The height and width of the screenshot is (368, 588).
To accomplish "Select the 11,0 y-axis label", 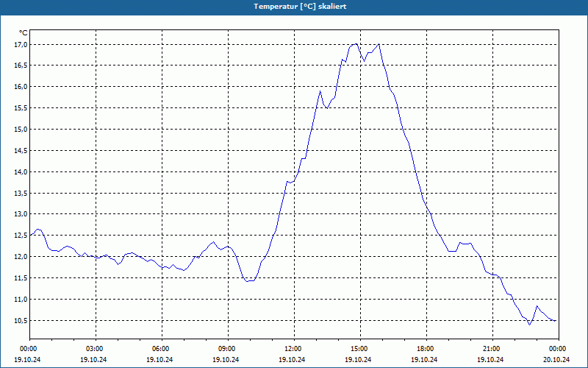I will pyautogui.click(x=21, y=300).
